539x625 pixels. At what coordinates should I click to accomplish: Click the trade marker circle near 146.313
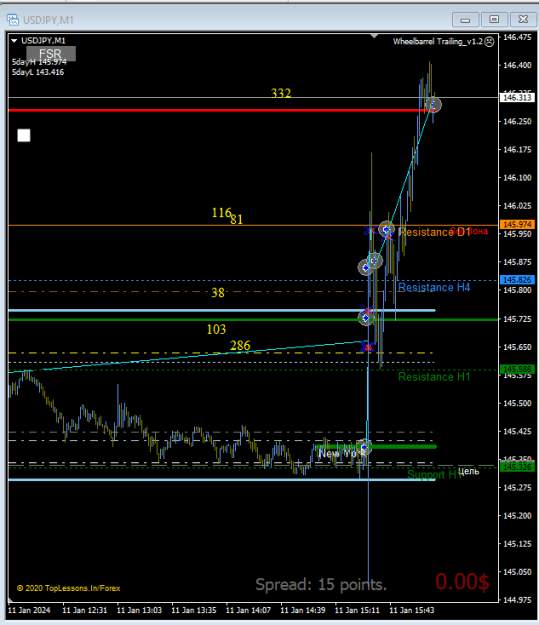tap(433, 105)
